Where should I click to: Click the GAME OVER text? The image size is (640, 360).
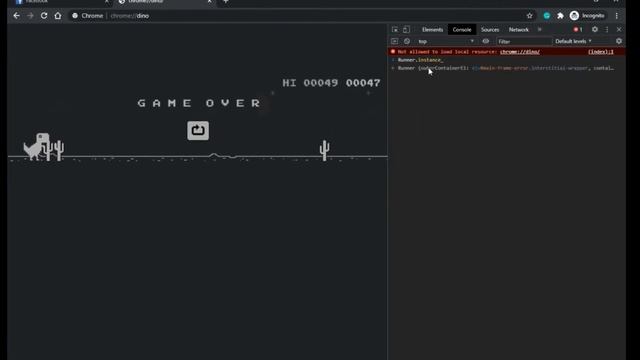coord(199,103)
